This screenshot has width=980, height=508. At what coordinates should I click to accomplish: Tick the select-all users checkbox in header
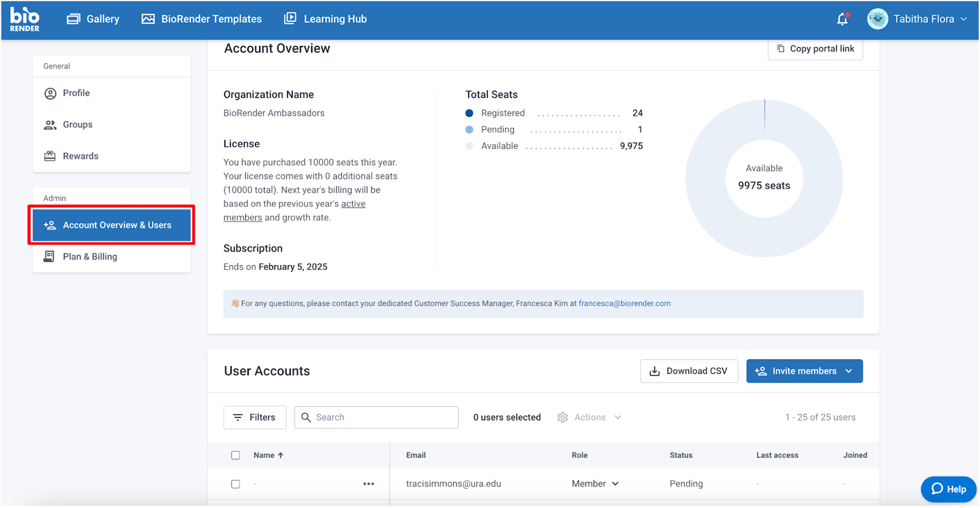(236, 455)
